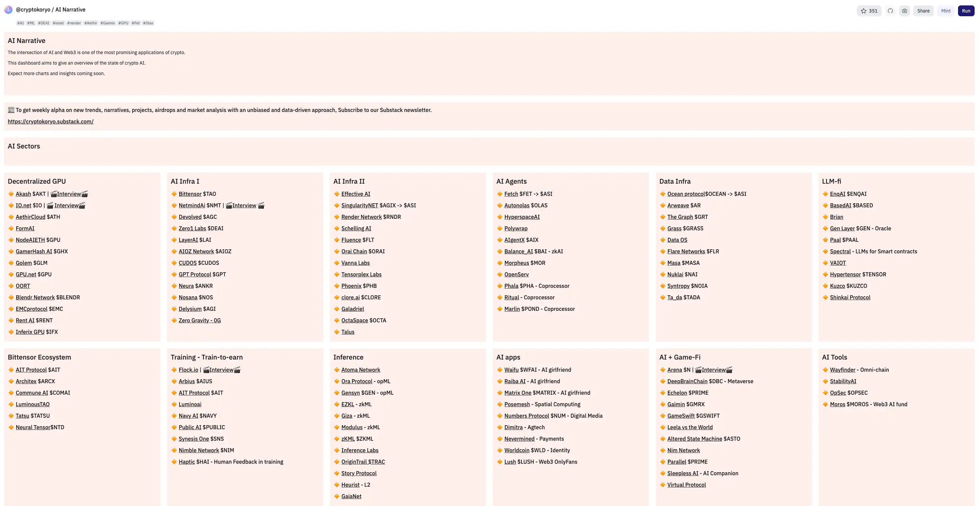Expand the Inference sector section
This screenshot has height=506, width=980.
(x=348, y=357)
